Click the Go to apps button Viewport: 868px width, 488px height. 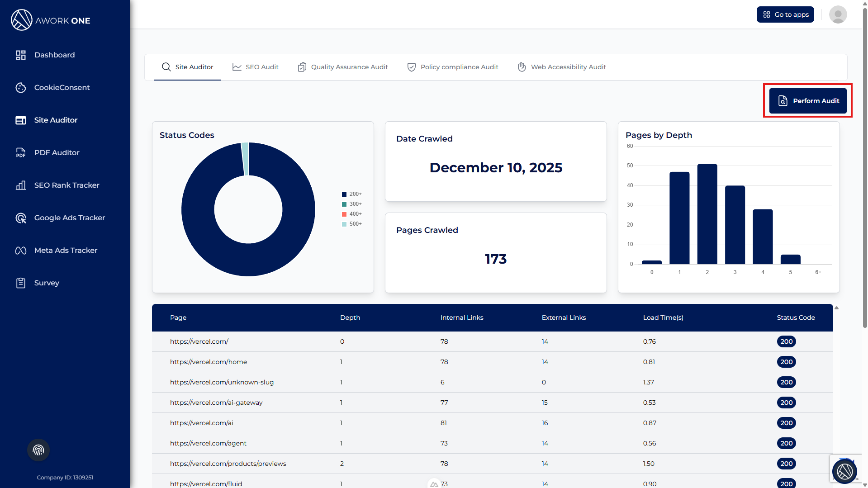tap(785, 14)
